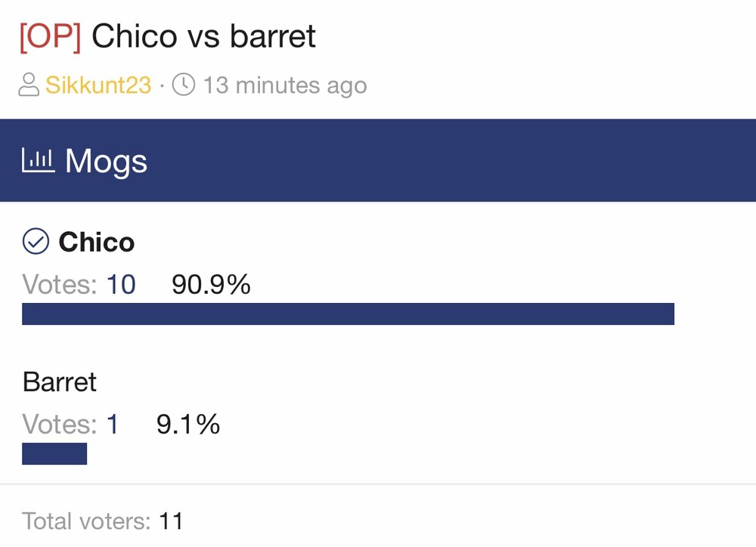Click the bar chart icon beside Mogs
The image size is (756, 547).
tap(38, 161)
